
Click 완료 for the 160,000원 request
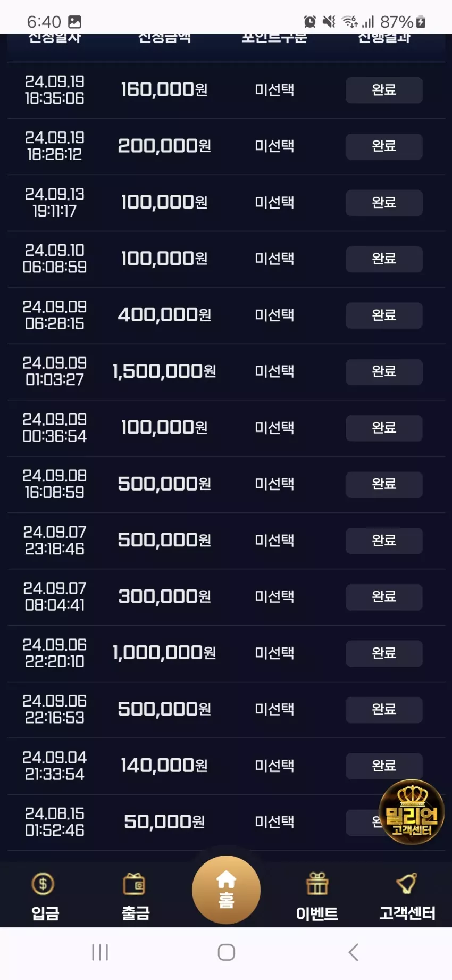pyautogui.click(x=384, y=90)
